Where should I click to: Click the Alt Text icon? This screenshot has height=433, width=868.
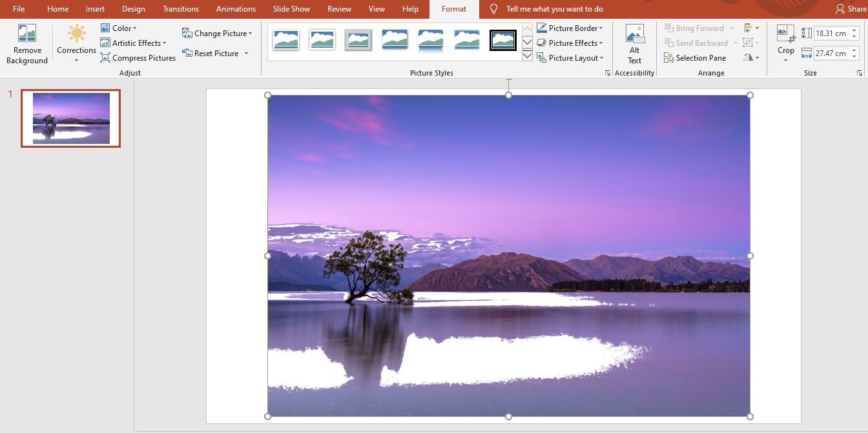click(635, 34)
